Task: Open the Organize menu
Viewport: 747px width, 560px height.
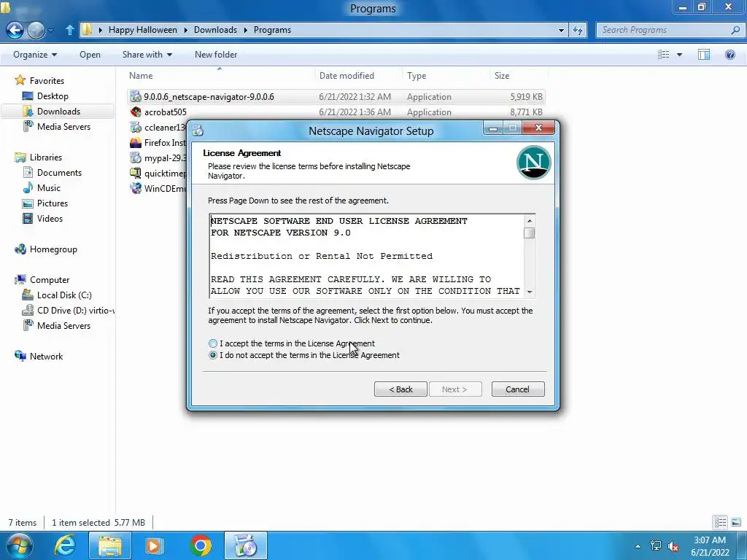Action: (x=35, y=54)
